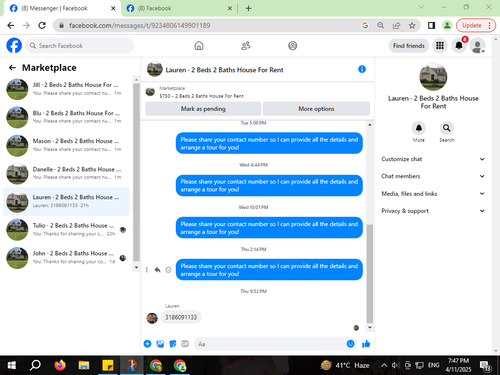Image resolution: width=500 pixels, height=375 pixels.
Task: Open a new browser tab
Action: click(x=248, y=8)
